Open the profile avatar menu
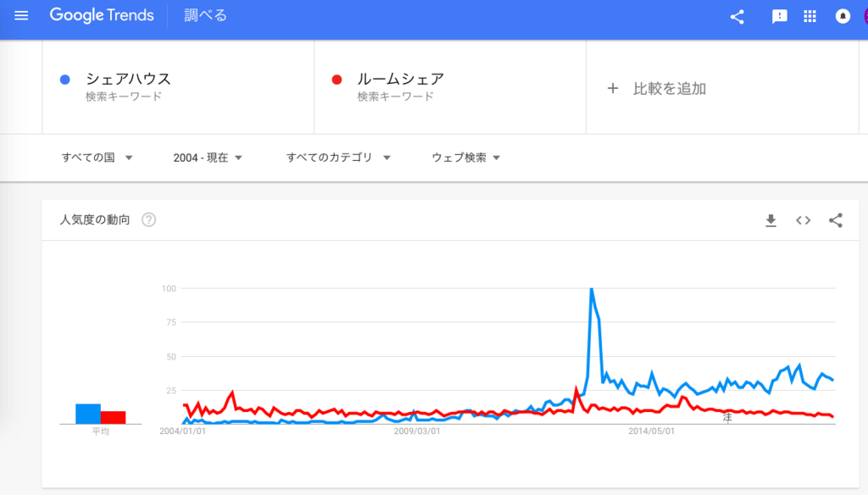The height and width of the screenshot is (495, 868). tap(864, 14)
